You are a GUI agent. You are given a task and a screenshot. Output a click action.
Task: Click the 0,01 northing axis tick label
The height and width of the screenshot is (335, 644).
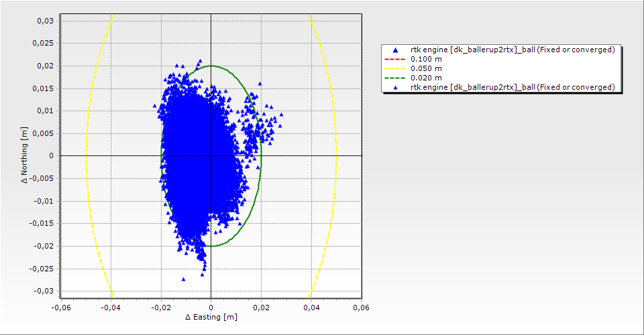pyautogui.click(x=45, y=111)
